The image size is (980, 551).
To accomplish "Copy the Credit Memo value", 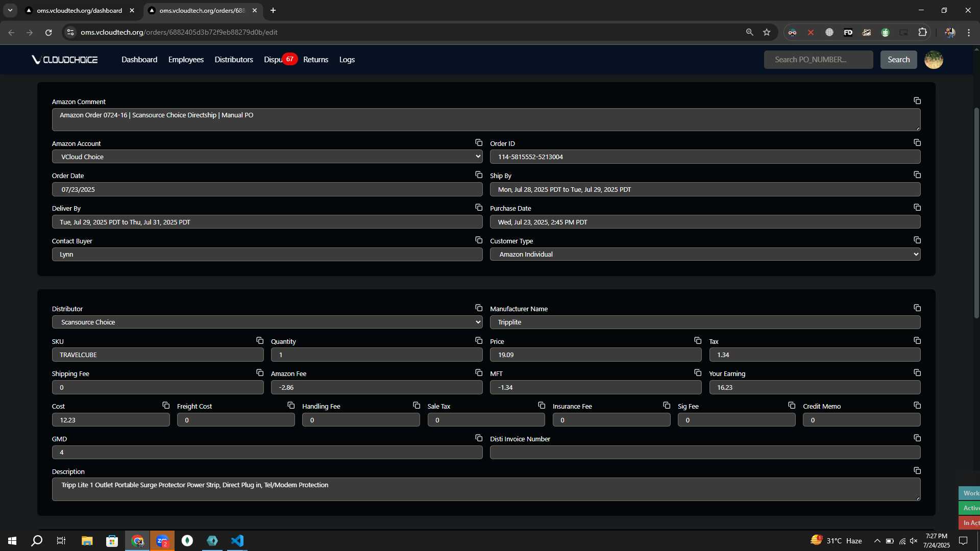I will (917, 406).
